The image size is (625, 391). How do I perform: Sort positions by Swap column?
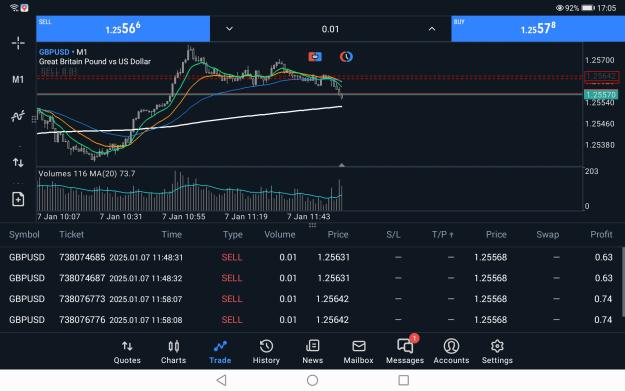(548, 234)
